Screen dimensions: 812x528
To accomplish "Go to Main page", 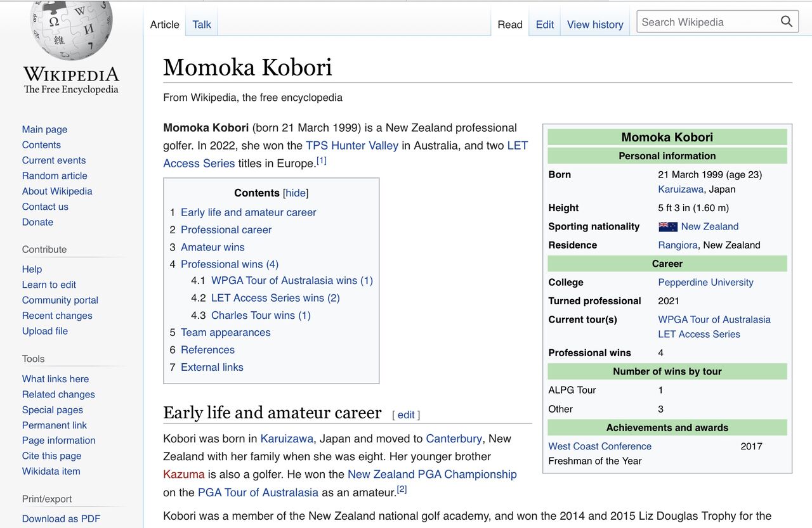I will pos(44,129).
